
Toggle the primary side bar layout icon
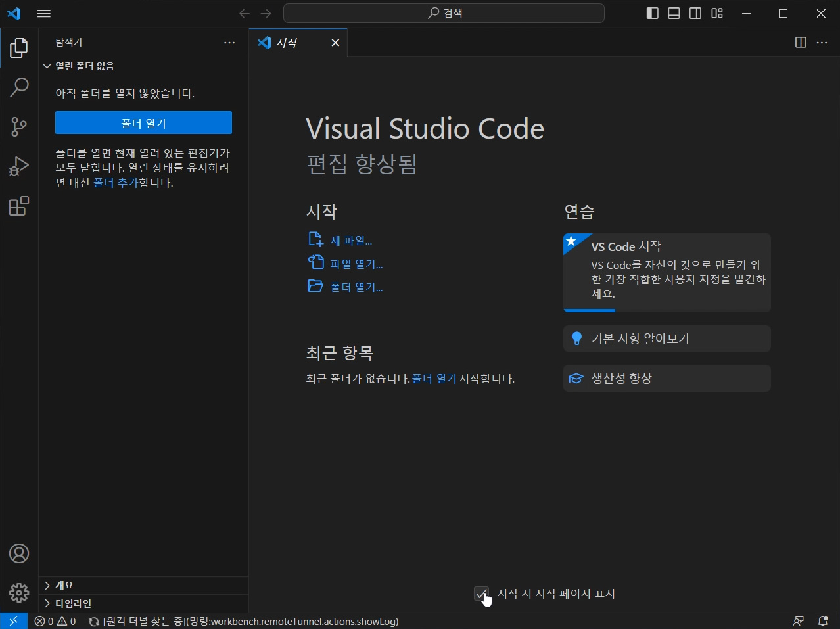[x=653, y=13]
